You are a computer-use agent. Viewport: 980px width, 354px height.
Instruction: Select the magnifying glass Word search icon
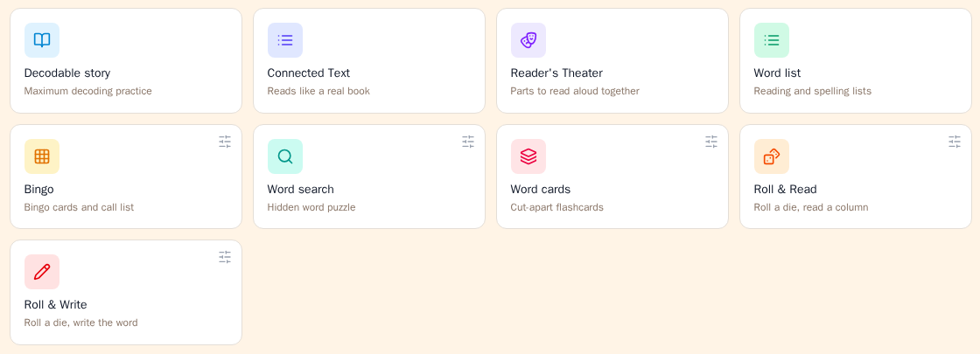click(x=285, y=156)
